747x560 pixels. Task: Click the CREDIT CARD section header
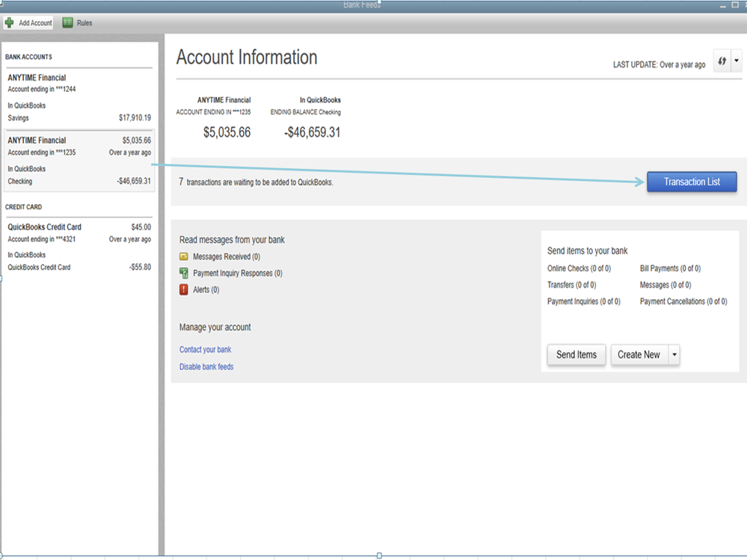pyautogui.click(x=23, y=207)
